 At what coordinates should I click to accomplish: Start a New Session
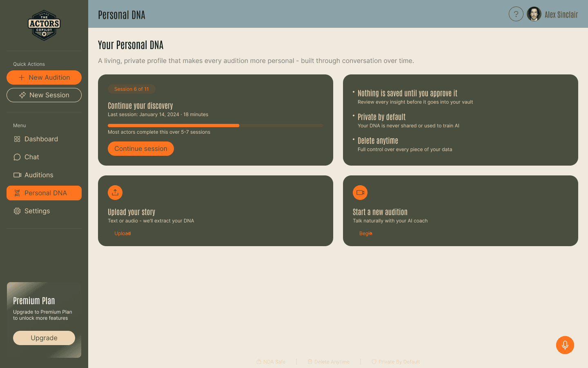click(44, 95)
